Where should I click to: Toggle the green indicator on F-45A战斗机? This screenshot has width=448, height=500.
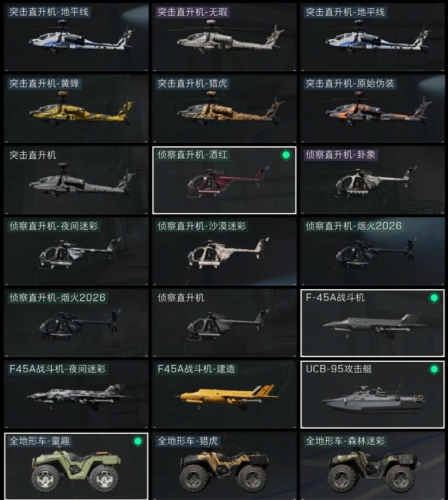(x=434, y=298)
